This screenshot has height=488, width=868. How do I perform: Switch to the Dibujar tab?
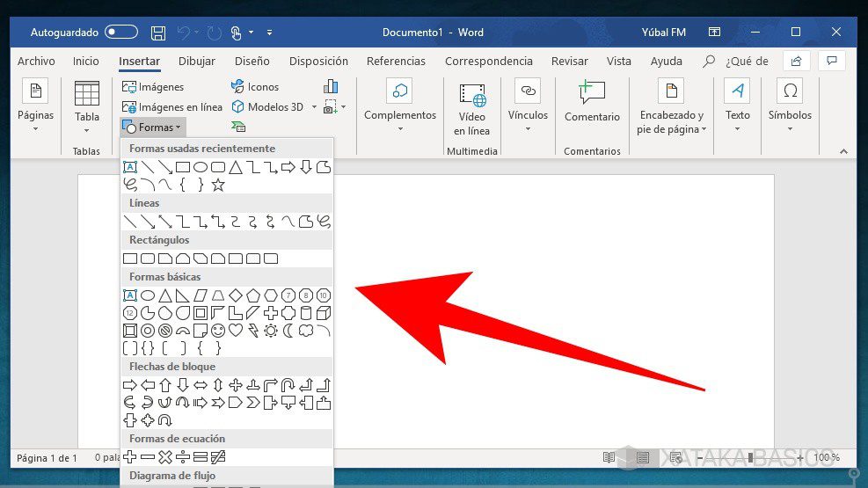tap(196, 61)
